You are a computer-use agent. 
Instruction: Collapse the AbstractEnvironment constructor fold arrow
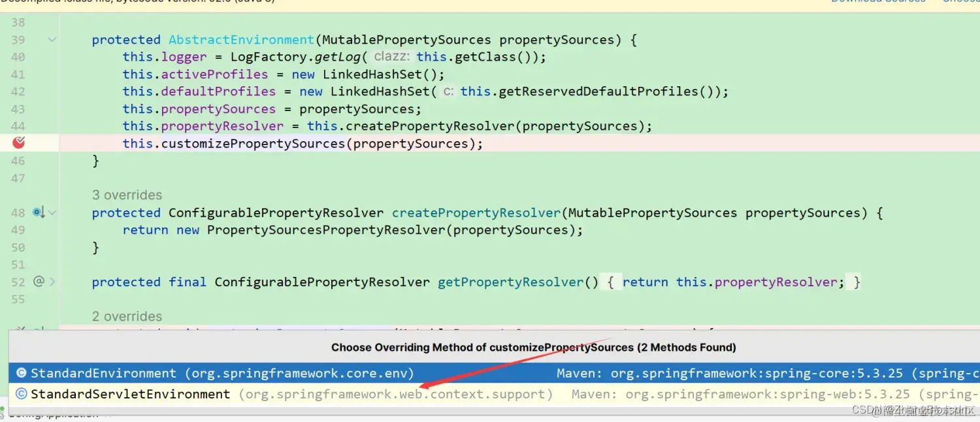pos(52,40)
